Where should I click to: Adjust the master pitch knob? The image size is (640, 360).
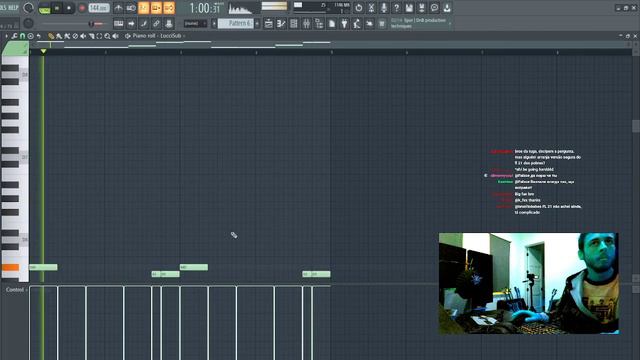click(x=28, y=23)
